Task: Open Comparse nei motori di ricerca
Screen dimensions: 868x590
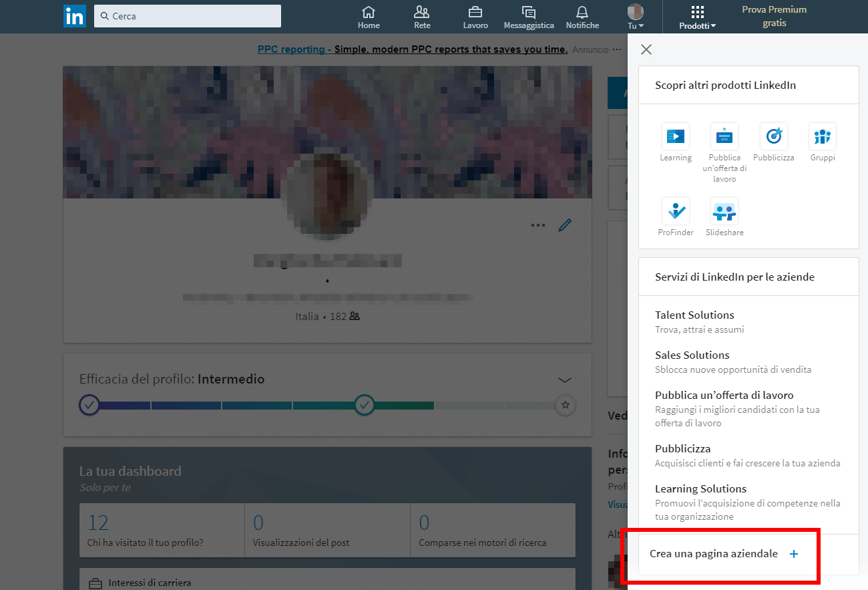Action: [493, 530]
